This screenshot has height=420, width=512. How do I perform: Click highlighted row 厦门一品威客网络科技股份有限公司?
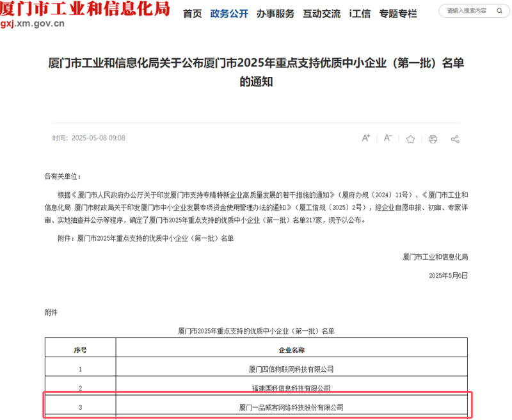click(291, 407)
